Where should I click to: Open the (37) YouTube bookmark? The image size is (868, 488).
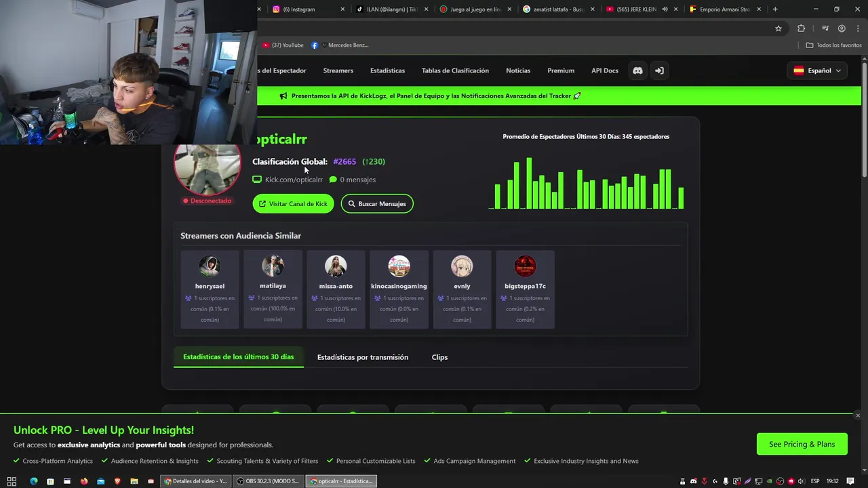(x=283, y=45)
